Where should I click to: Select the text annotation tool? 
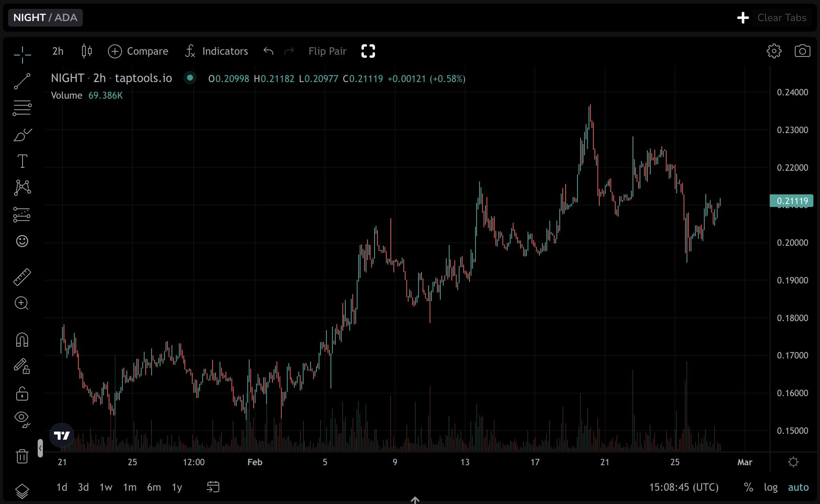(22, 161)
